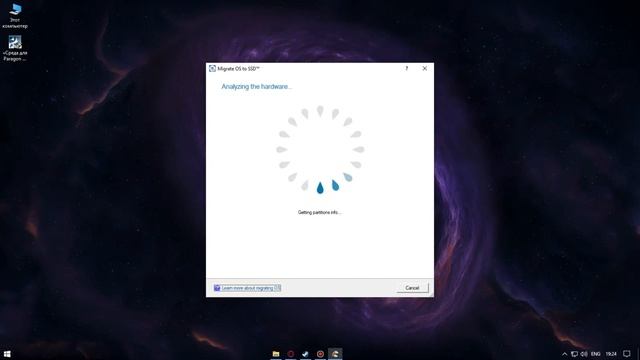Switch input language from ENG
Viewport: 640px width, 360px height.
click(596, 354)
